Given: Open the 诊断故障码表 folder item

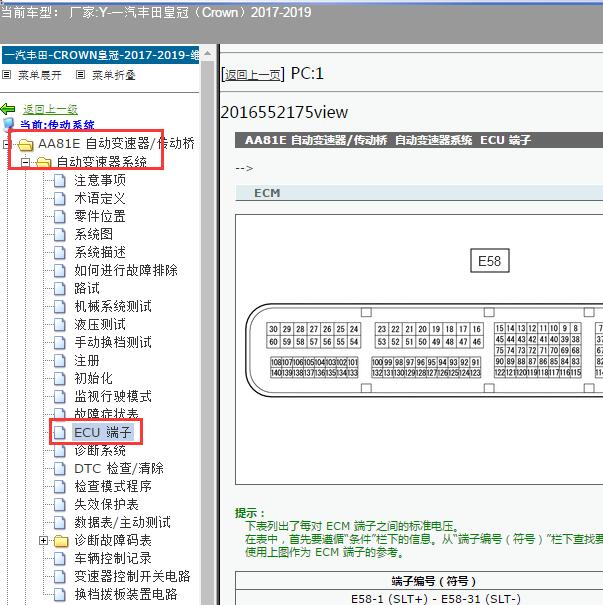Looking at the screenshot, I should (x=113, y=540).
